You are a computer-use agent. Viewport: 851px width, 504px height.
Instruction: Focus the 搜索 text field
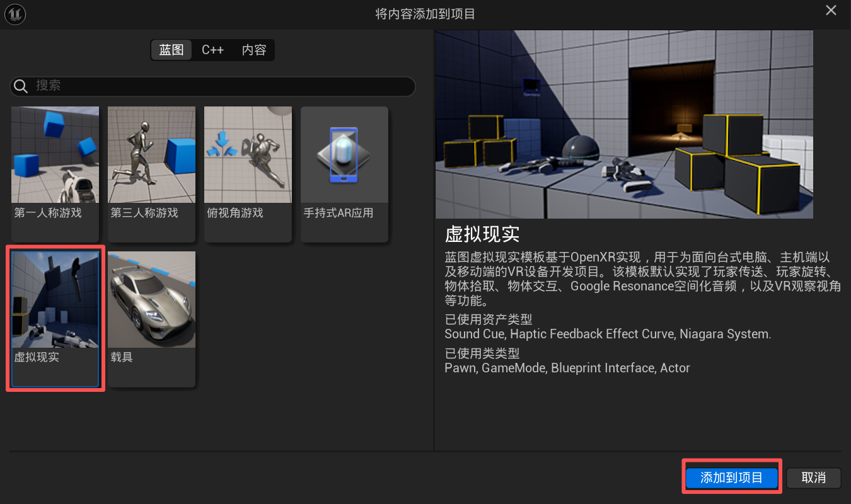pyautogui.click(x=221, y=86)
